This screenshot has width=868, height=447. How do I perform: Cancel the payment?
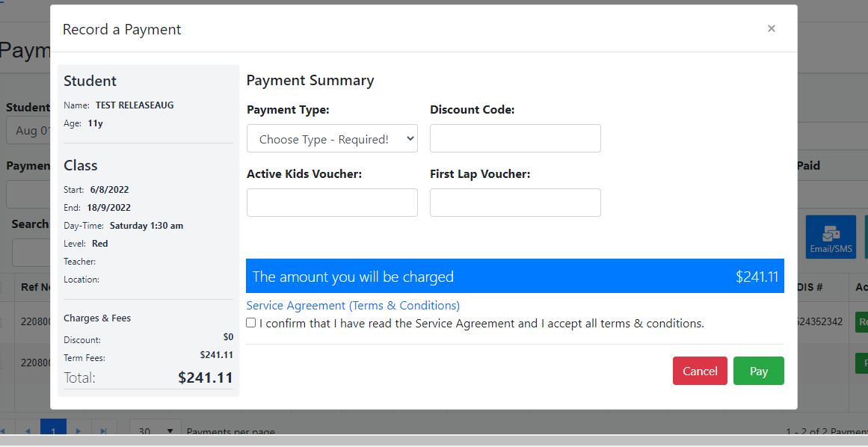(700, 371)
